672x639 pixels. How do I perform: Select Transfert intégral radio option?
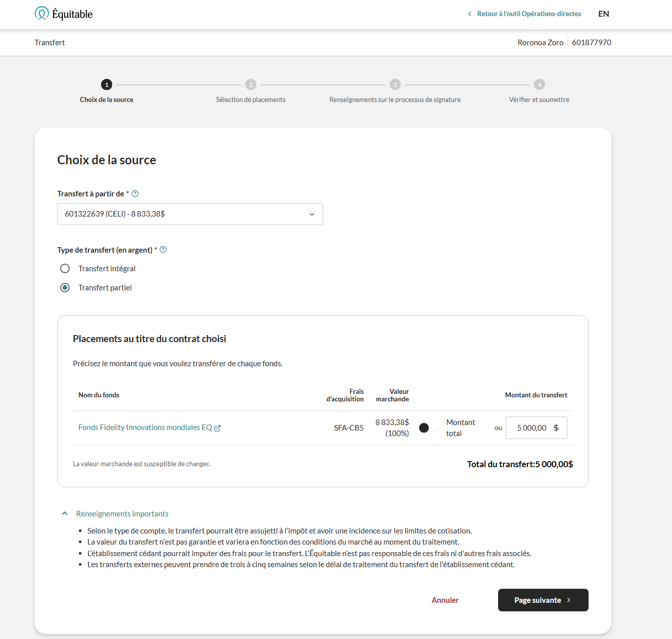(65, 269)
